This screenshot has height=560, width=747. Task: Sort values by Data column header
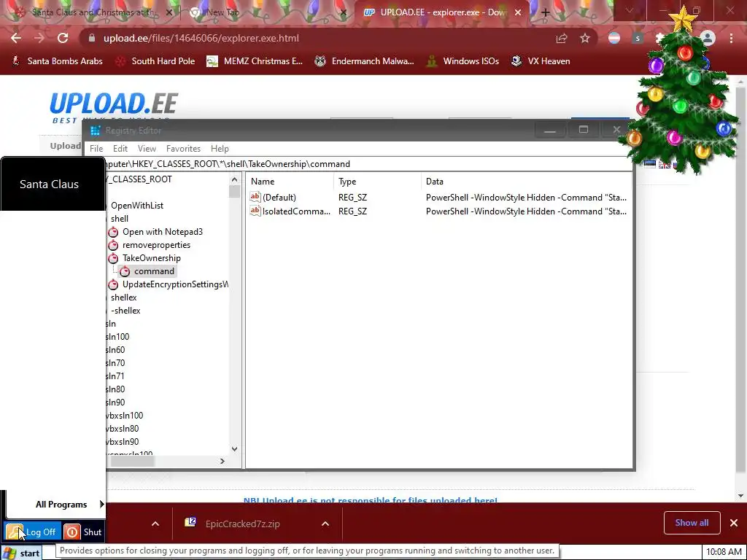coord(527,182)
